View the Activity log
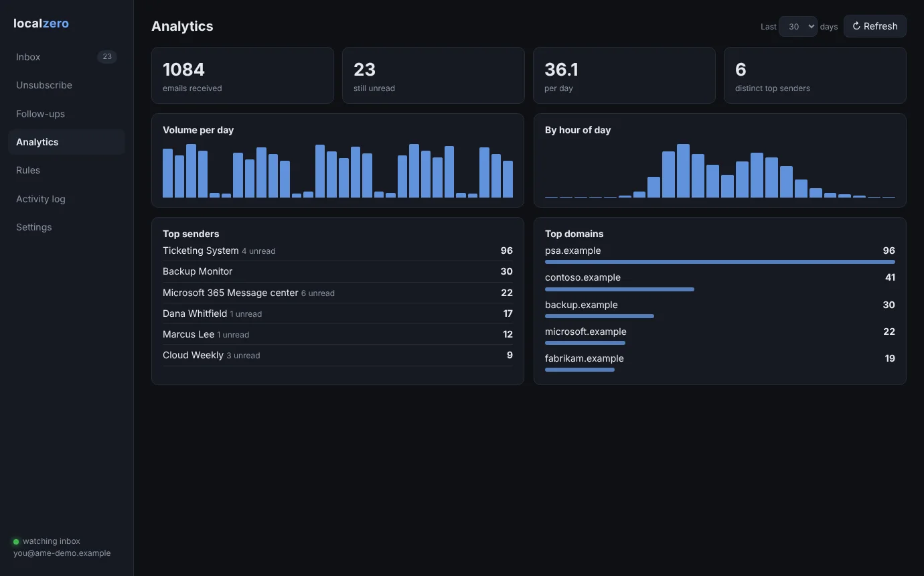The image size is (924, 576). pos(66,199)
